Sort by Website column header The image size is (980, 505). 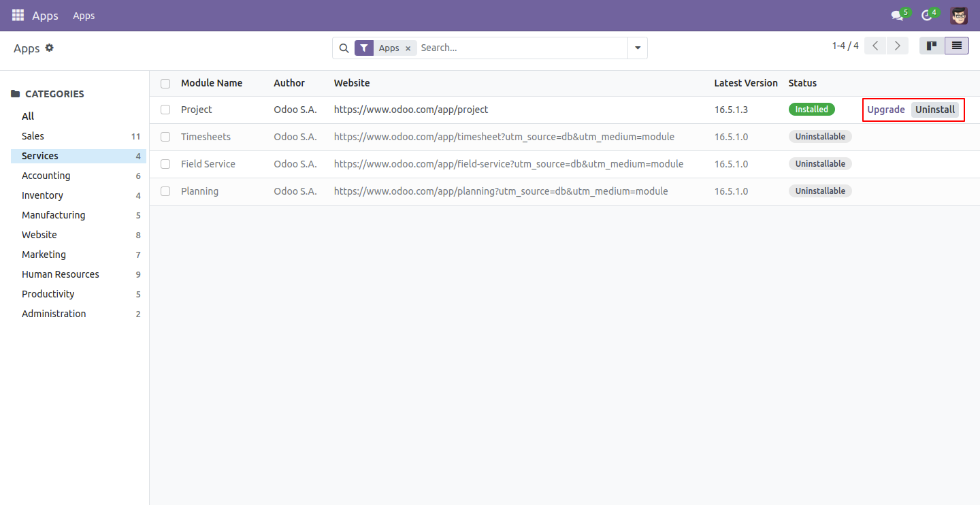pyautogui.click(x=352, y=83)
